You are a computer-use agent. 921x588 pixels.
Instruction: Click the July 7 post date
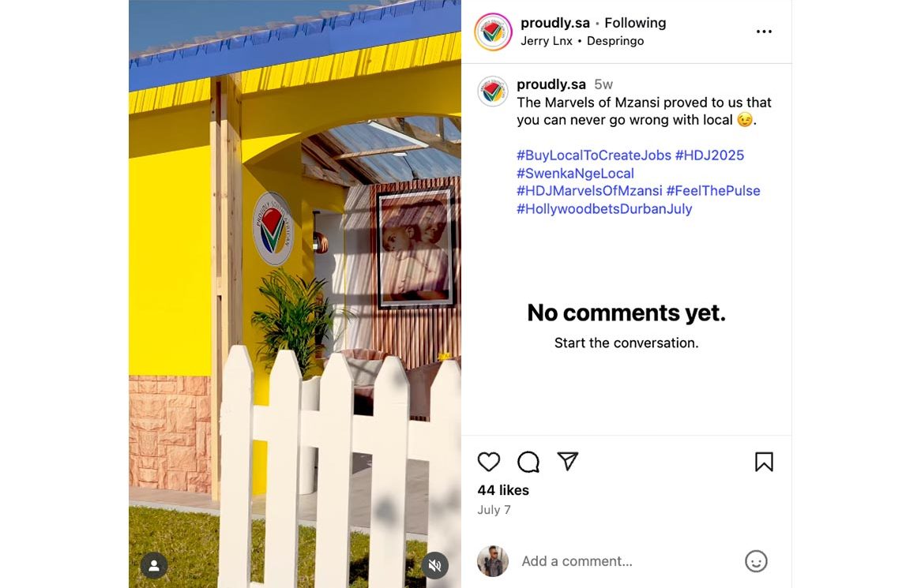pyautogui.click(x=494, y=510)
